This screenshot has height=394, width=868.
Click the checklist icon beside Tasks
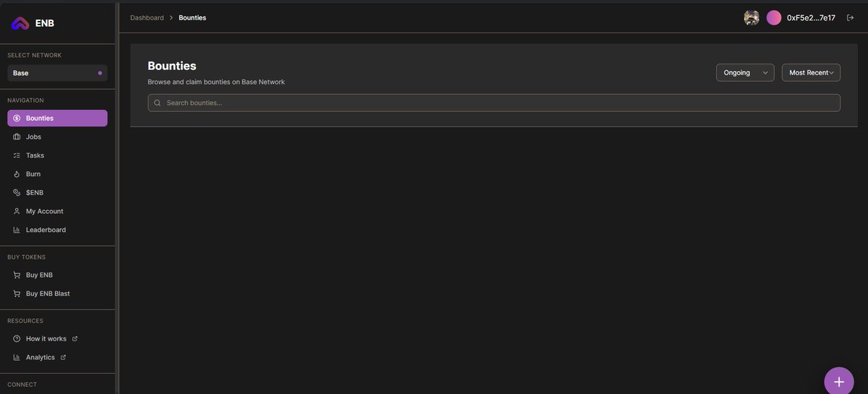coord(17,155)
